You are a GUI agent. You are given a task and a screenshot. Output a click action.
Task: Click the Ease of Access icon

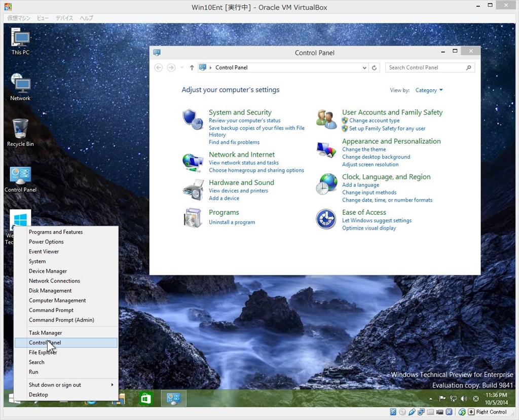click(326, 219)
